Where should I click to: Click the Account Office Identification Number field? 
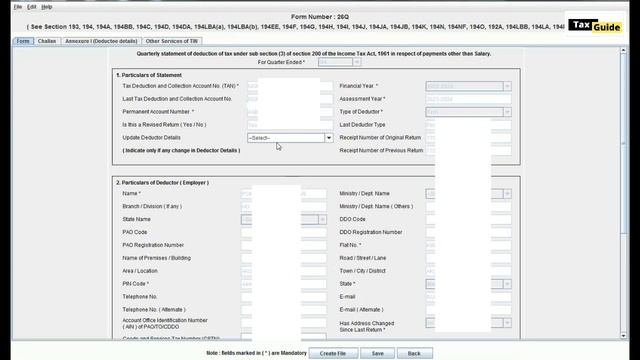tap(284, 323)
